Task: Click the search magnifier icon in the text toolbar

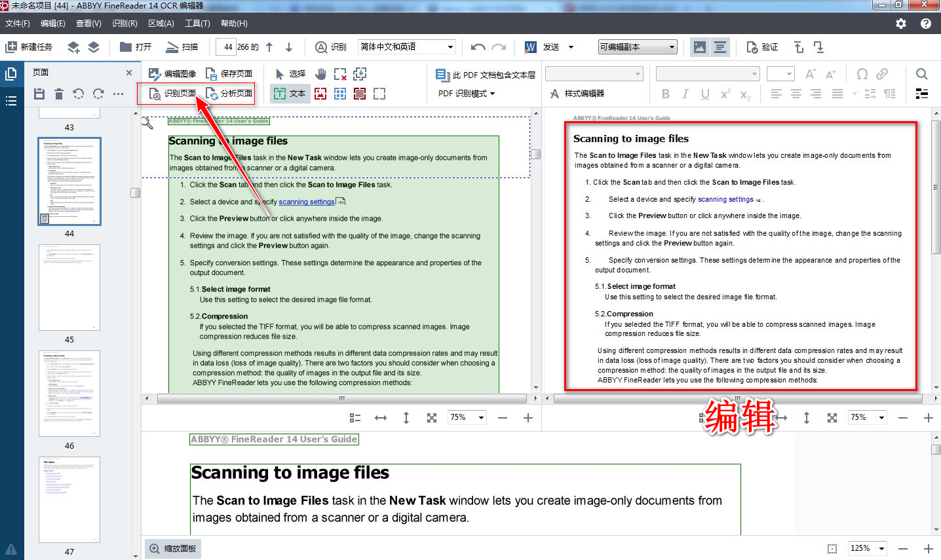Action: [x=921, y=73]
